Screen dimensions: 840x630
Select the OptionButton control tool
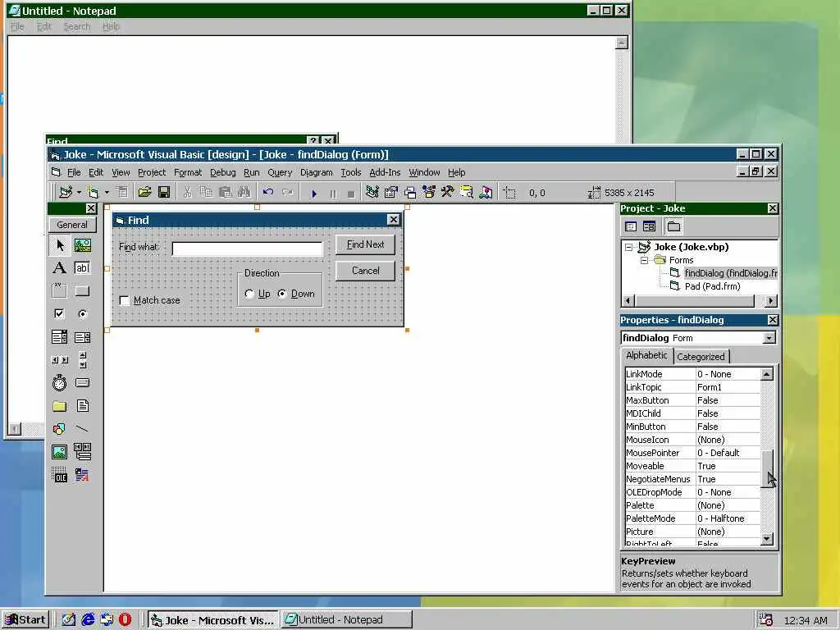[x=83, y=314]
